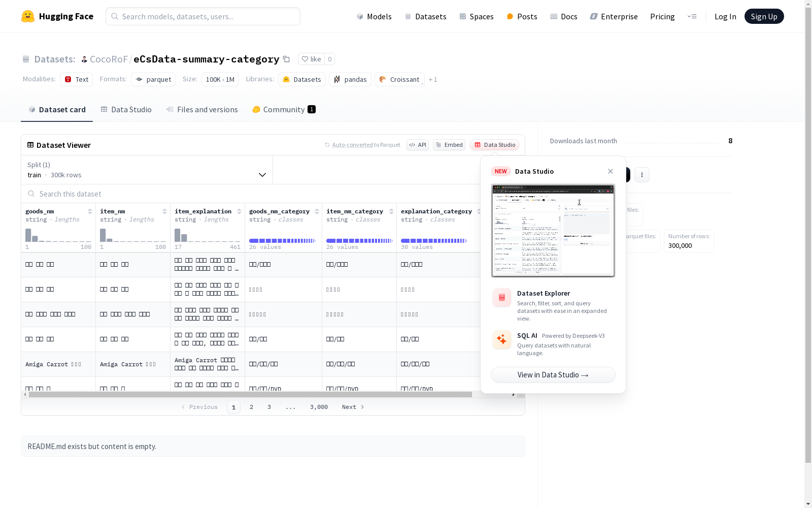
Task: Copy the dataset name with the copy icon
Action: (286, 59)
